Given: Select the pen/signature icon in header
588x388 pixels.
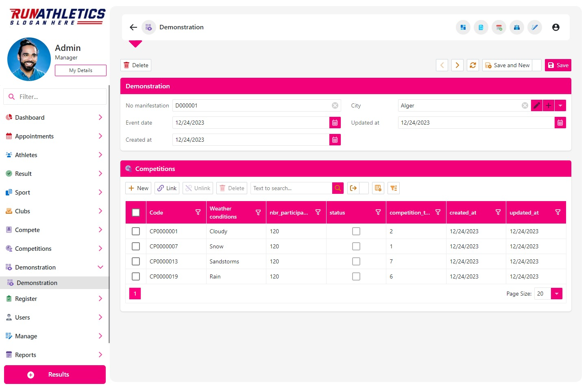Looking at the screenshot, I should click(x=534, y=27).
